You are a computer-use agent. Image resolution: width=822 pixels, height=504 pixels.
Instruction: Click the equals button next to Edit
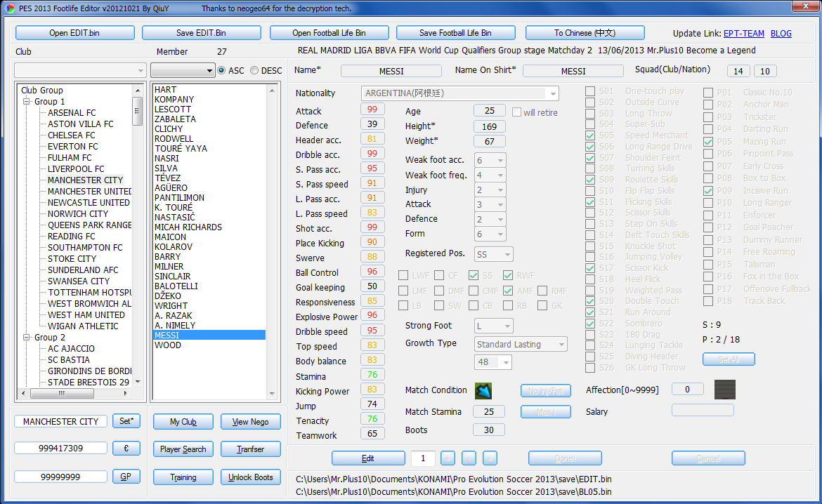(490, 458)
